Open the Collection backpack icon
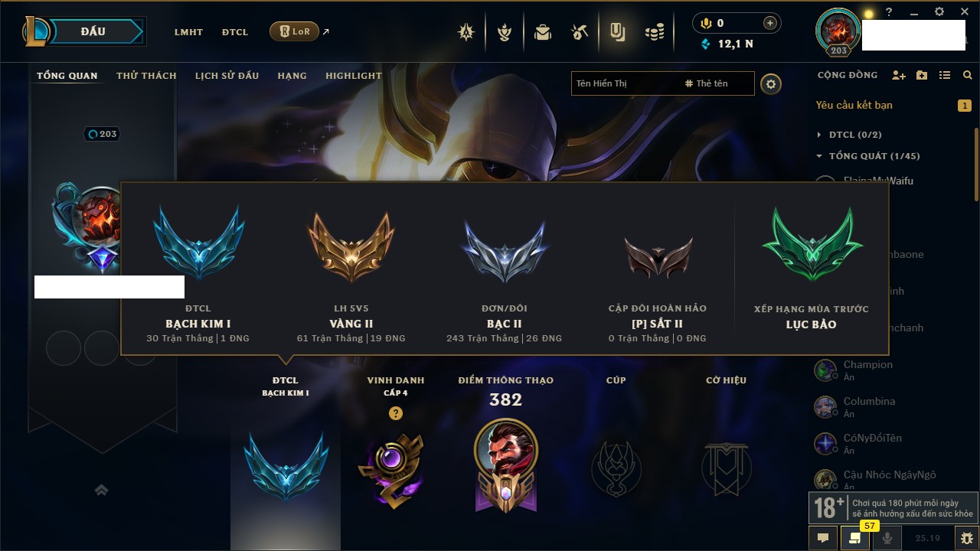The height and width of the screenshot is (551, 980). click(x=543, y=32)
